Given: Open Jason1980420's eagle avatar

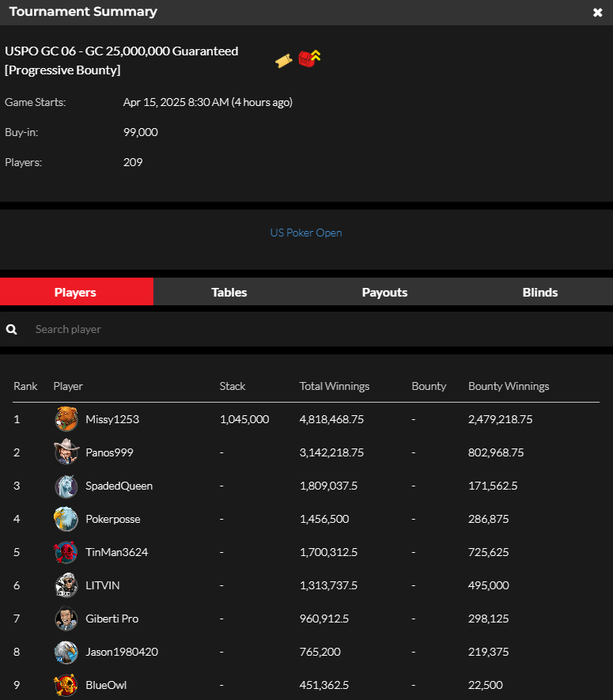Looking at the screenshot, I should 66,652.
